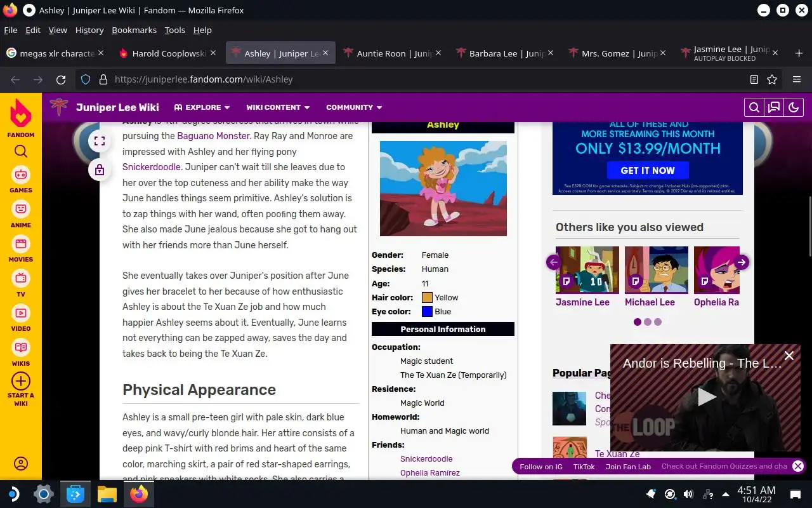Click the sidebar search magnifier icon
This screenshot has width=812, height=508.
[21, 151]
